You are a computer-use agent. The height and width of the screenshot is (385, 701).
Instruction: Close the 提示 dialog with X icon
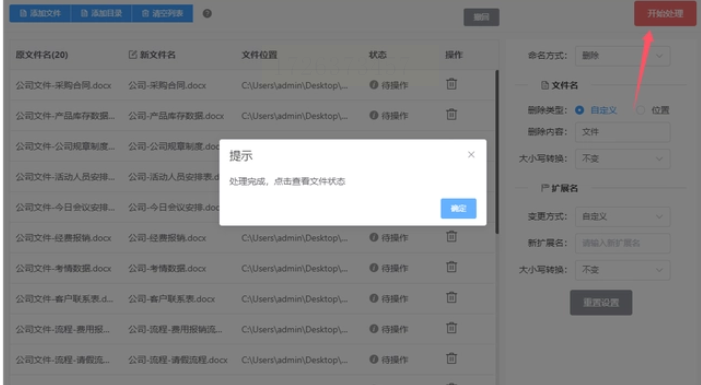point(471,155)
